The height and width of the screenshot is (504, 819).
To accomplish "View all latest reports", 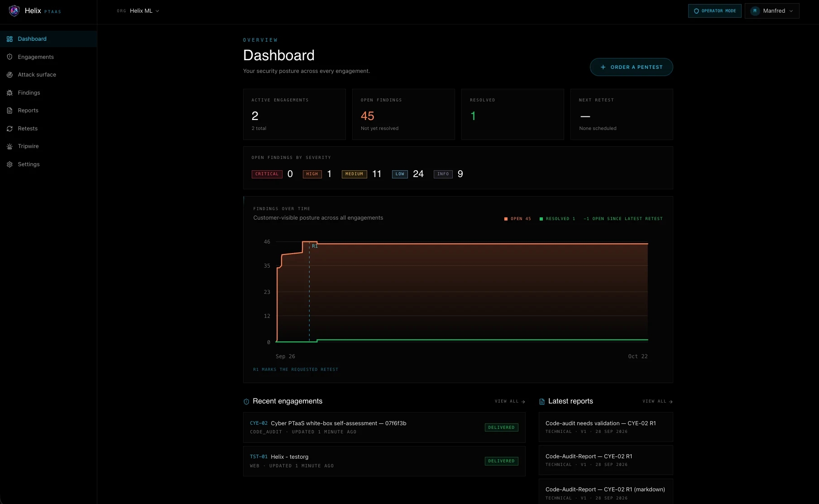I will pos(657,402).
